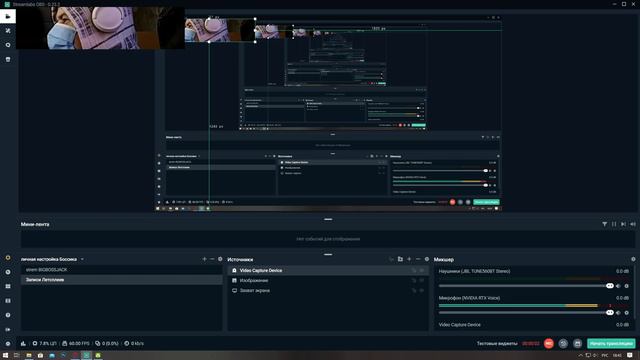
Task: Open Settings gear at bottom of left sidebar
Action: tap(8, 343)
